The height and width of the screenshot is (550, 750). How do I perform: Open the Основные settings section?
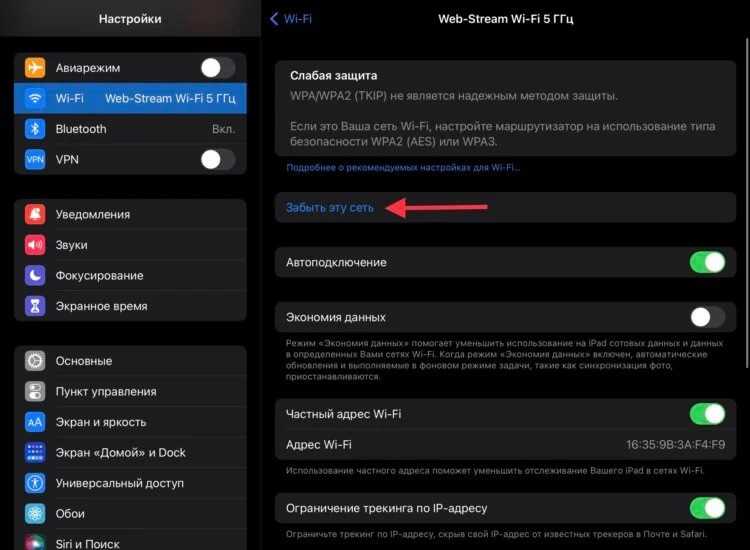(x=130, y=361)
